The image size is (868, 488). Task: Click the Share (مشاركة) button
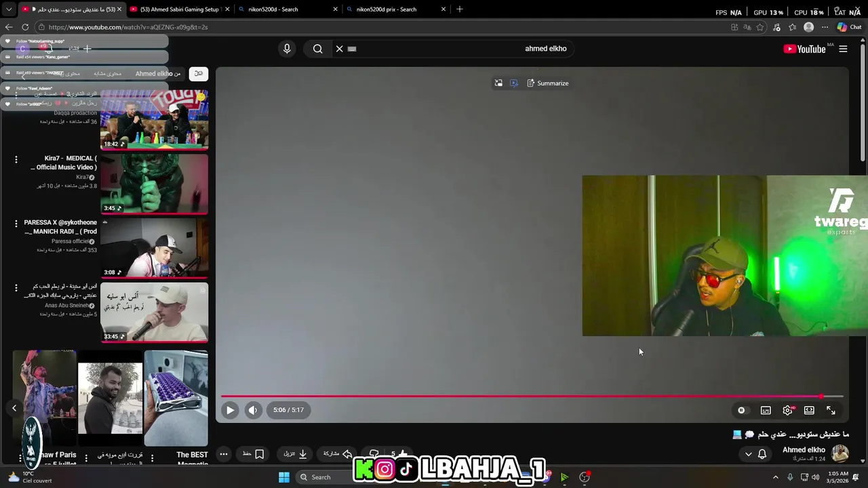pos(338,454)
